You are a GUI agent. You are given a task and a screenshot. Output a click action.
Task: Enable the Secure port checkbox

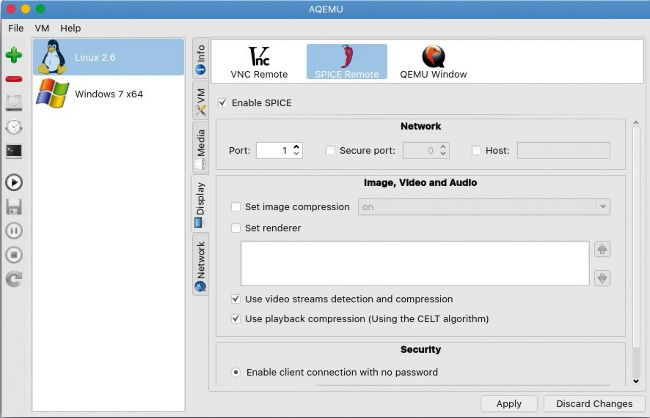[x=330, y=151]
